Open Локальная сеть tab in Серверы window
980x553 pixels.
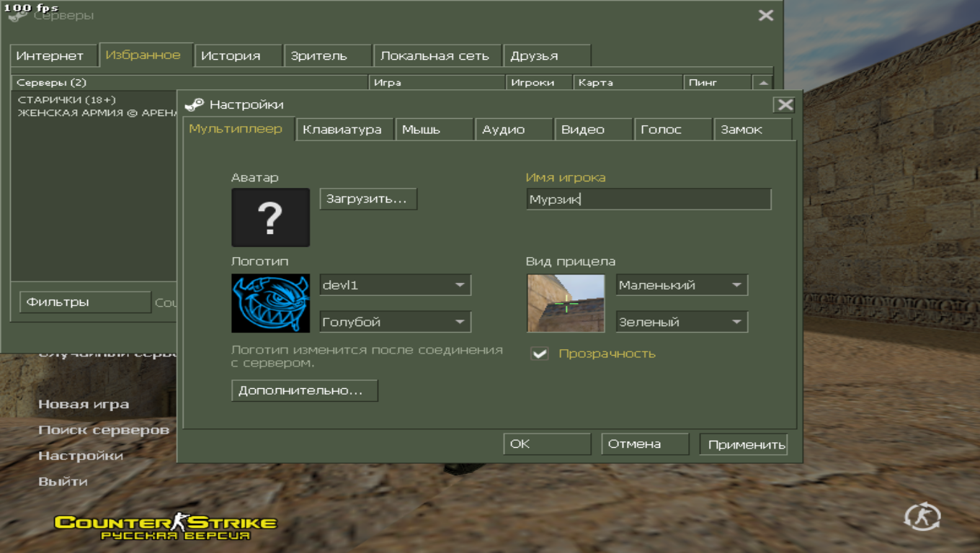pos(437,55)
